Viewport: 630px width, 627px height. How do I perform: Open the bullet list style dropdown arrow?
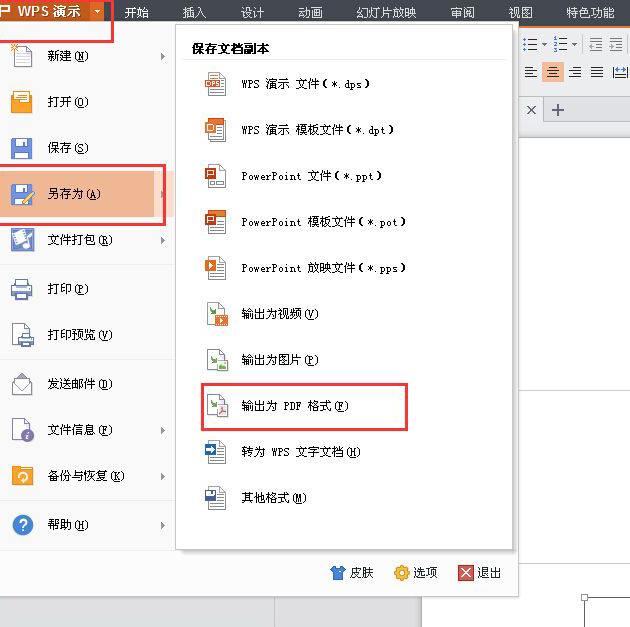pyautogui.click(x=544, y=44)
